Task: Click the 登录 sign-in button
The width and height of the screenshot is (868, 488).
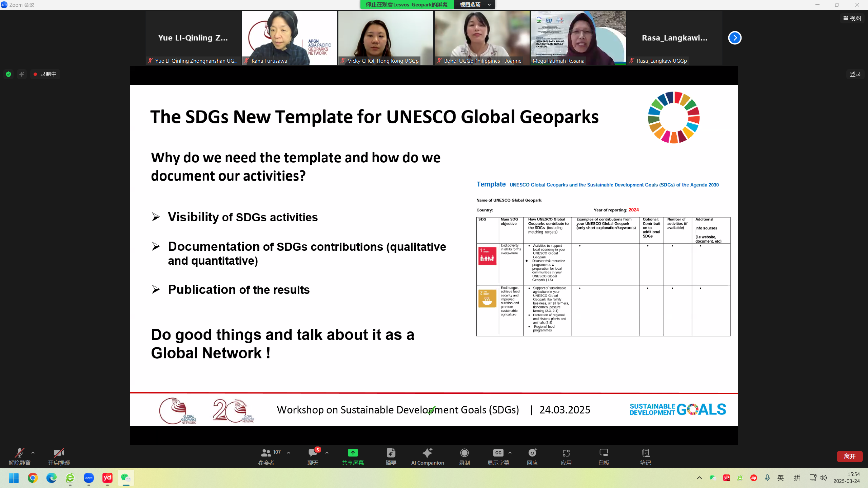Action: coord(855,74)
